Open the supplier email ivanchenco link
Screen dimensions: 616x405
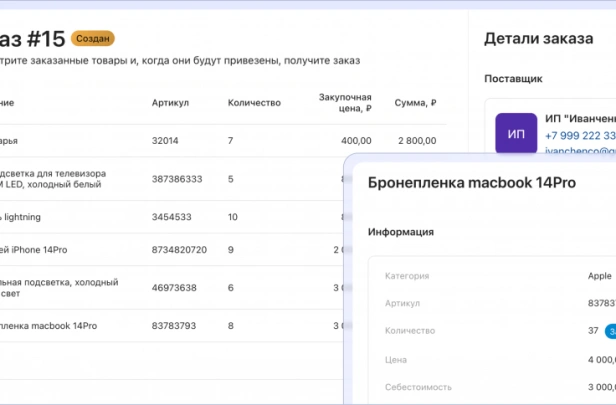(580, 150)
